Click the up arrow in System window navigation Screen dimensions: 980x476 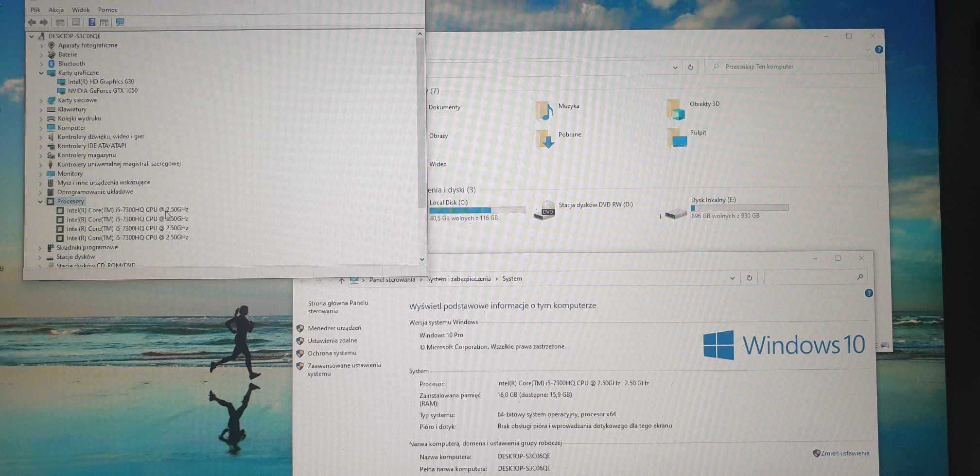342,281
